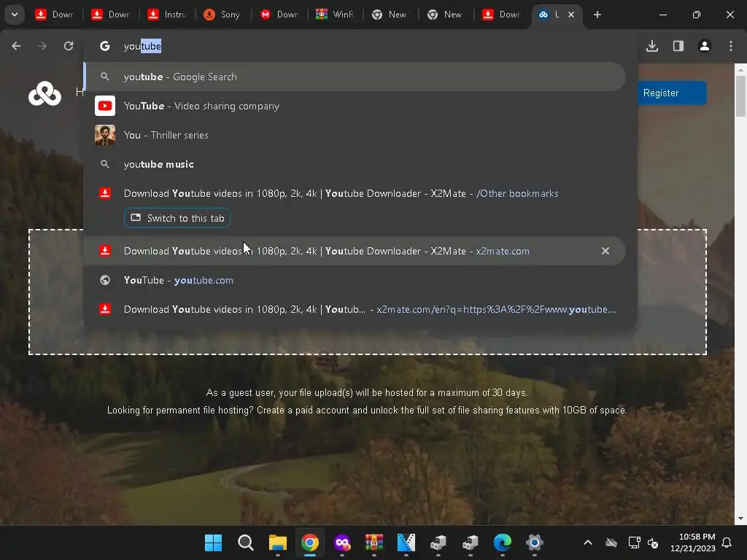Click the address bar text youtube
Viewport: 747px width, 560px height.
pyautogui.click(x=142, y=46)
